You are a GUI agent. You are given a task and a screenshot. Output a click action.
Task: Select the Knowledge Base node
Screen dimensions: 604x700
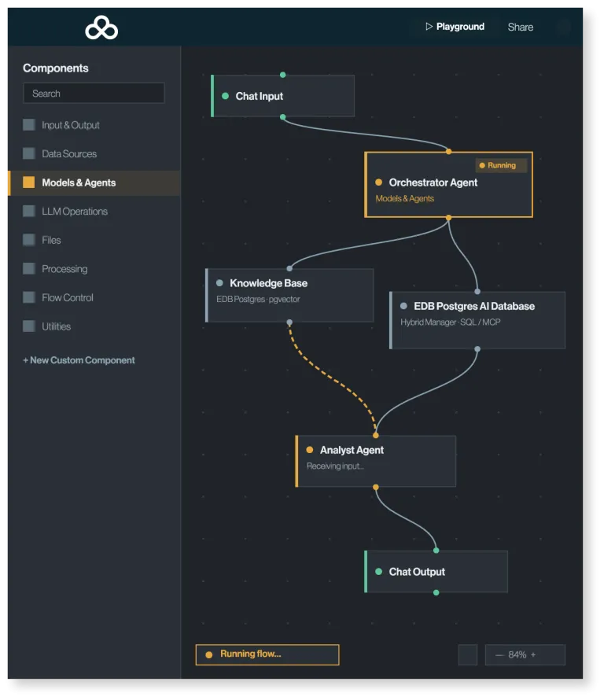point(289,295)
